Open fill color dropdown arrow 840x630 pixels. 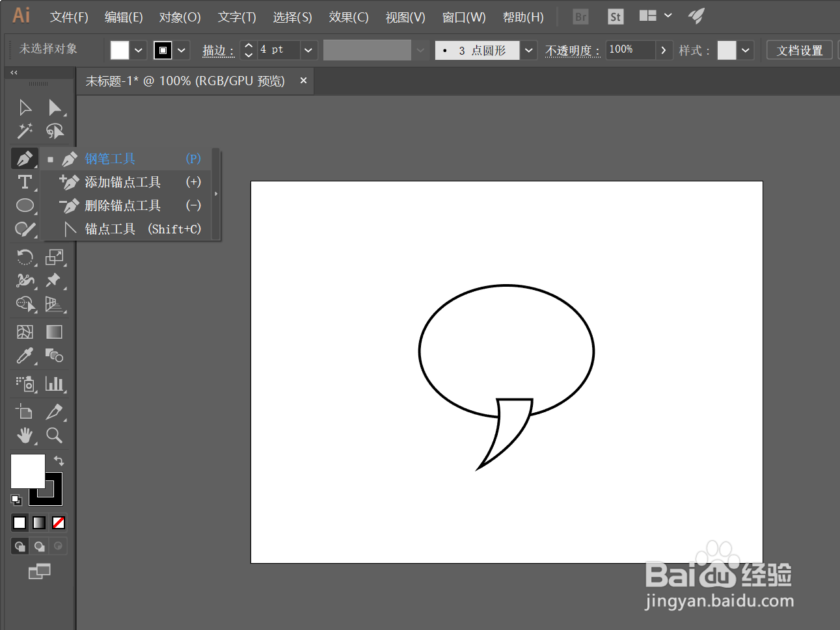[x=139, y=50]
